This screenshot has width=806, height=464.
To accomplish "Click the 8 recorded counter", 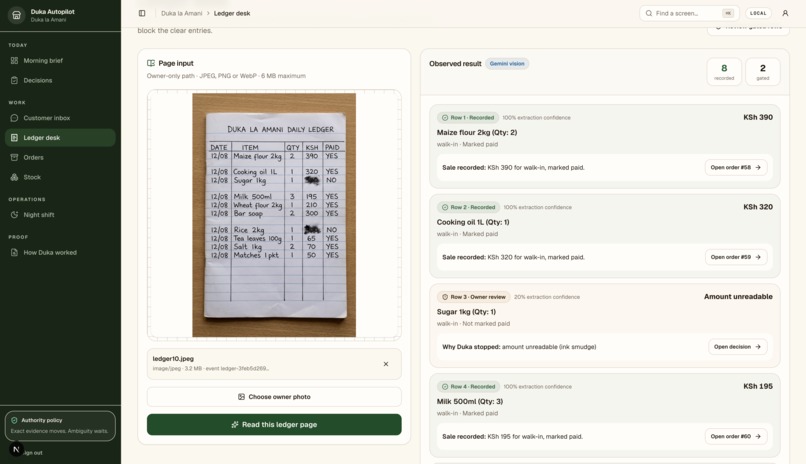I will [724, 71].
